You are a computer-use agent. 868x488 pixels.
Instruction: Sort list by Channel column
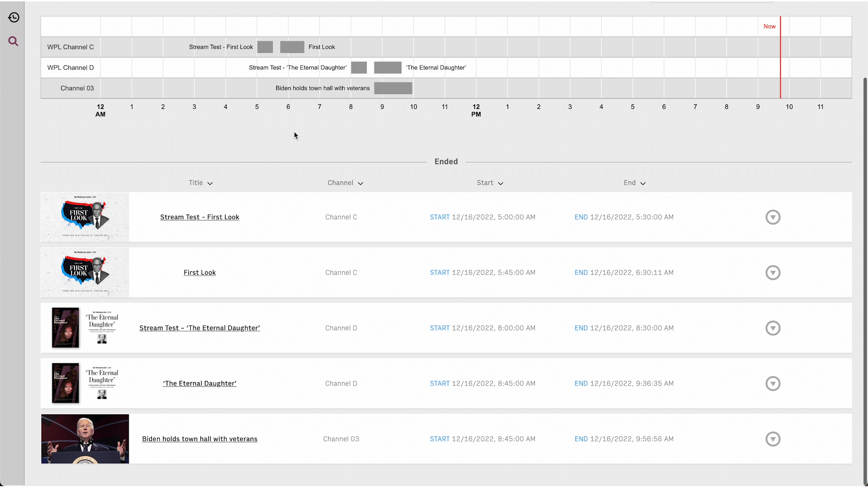[x=345, y=183]
